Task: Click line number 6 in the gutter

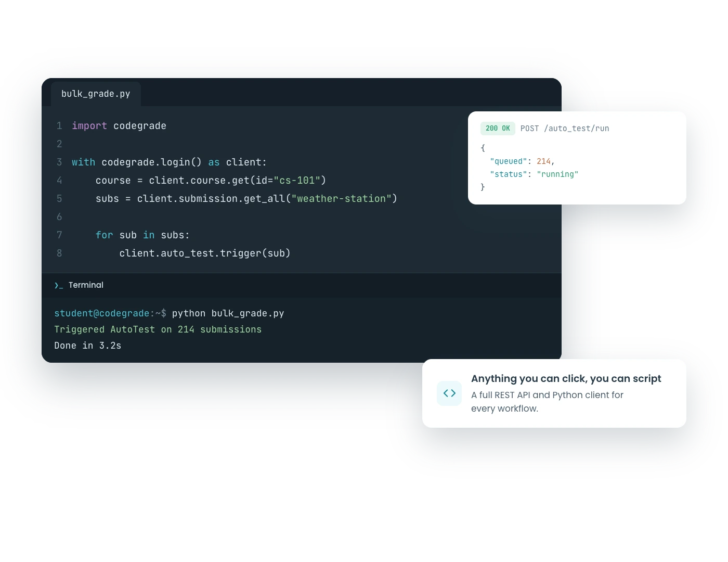Action: pyautogui.click(x=59, y=217)
